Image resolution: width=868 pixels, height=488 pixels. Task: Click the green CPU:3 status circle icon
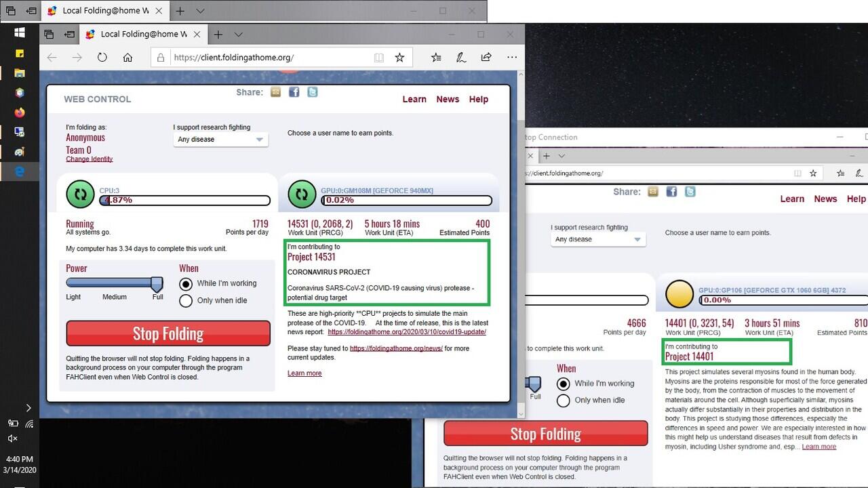pos(80,194)
